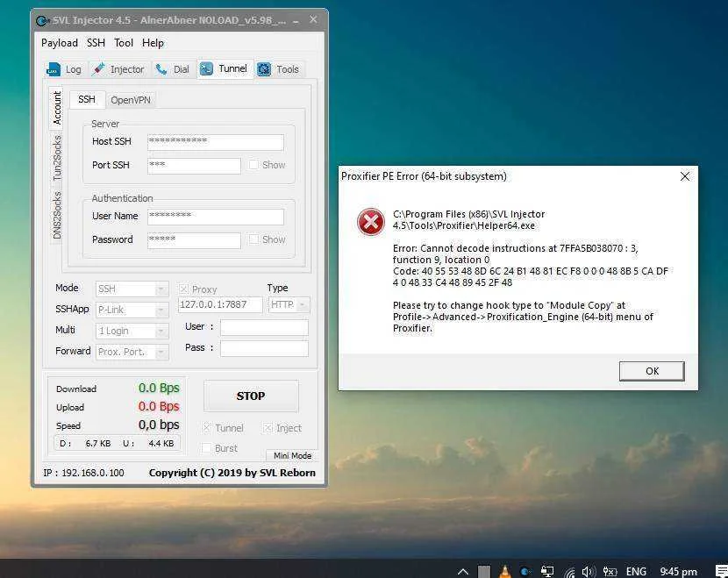Screen dimensions: 728x578
Task: Switch to the Account vertical tab
Action: coord(57,108)
